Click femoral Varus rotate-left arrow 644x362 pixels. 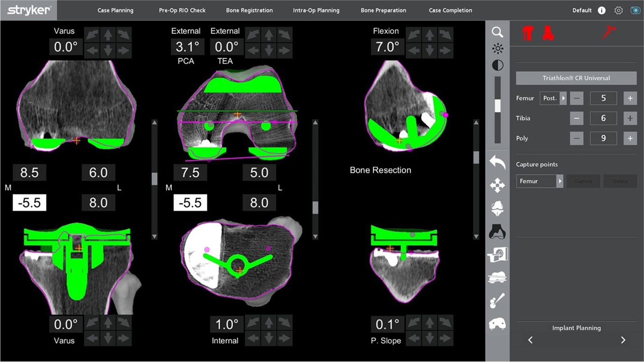[x=92, y=35]
